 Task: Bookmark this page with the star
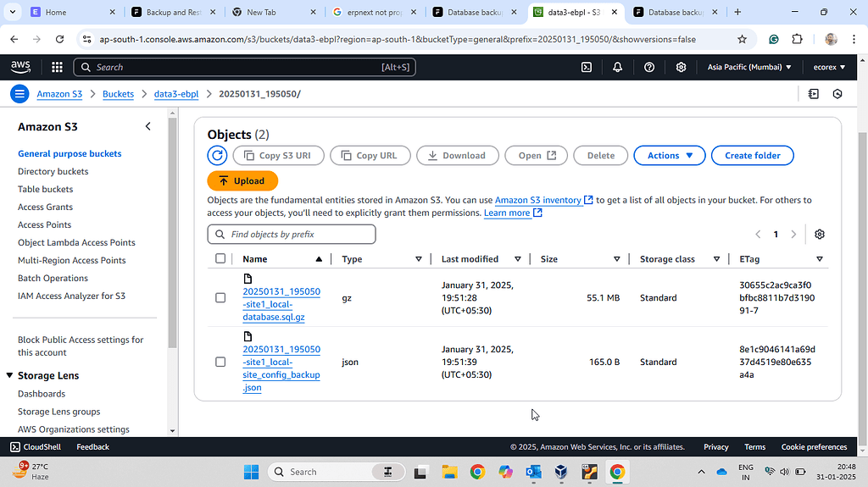[742, 39]
